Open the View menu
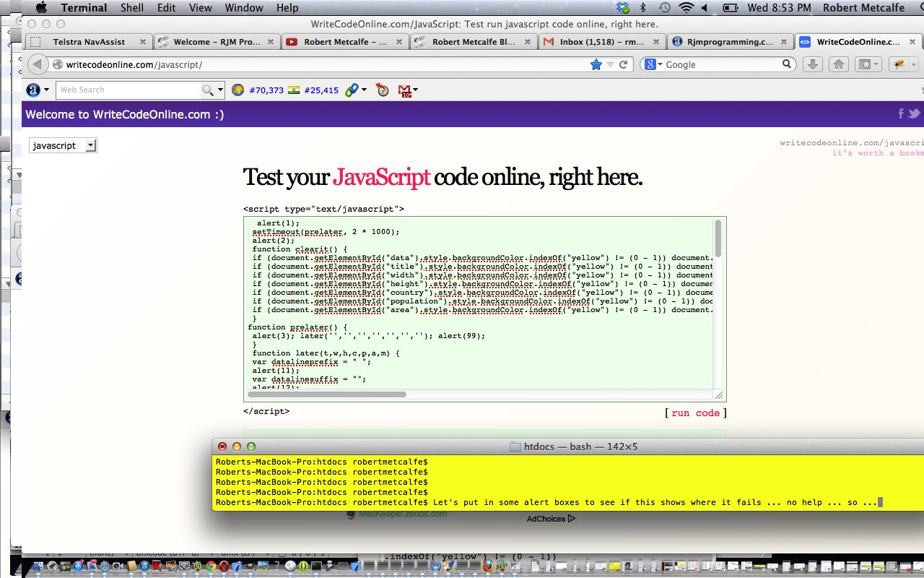The height and width of the screenshot is (578, 924). (201, 8)
